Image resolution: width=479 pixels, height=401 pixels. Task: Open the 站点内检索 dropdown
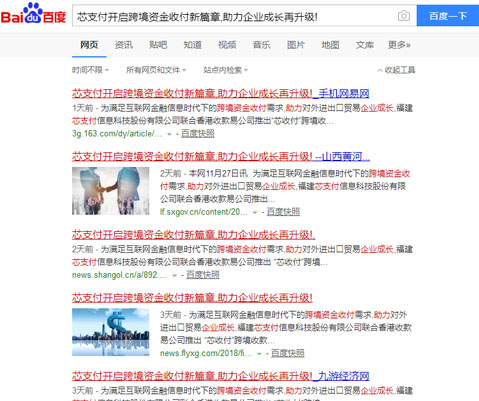pyautogui.click(x=226, y=70)
